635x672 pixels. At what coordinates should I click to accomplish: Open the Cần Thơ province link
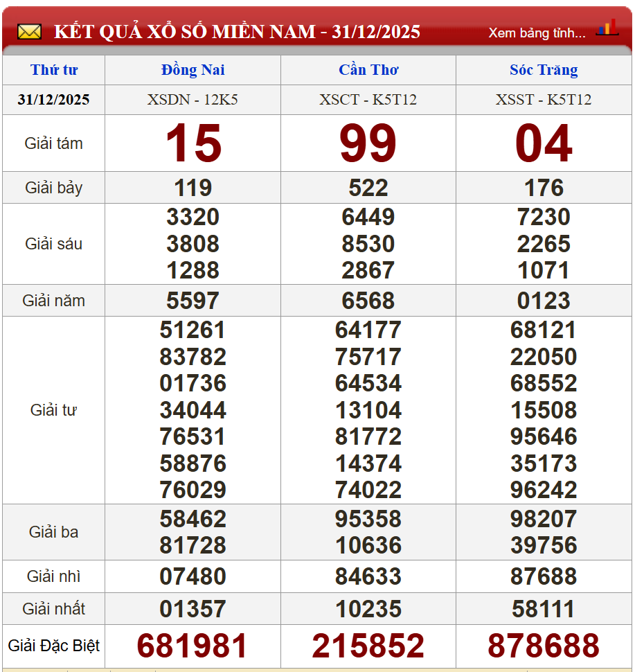coord(368,70)
